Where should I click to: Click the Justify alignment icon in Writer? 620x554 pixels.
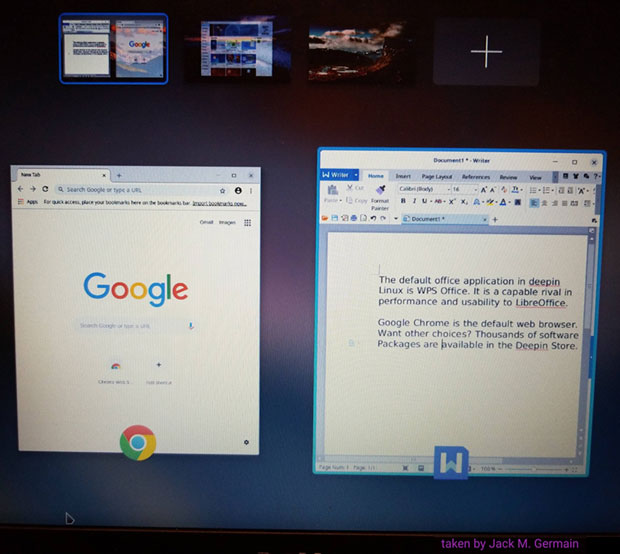click(565, 203)
